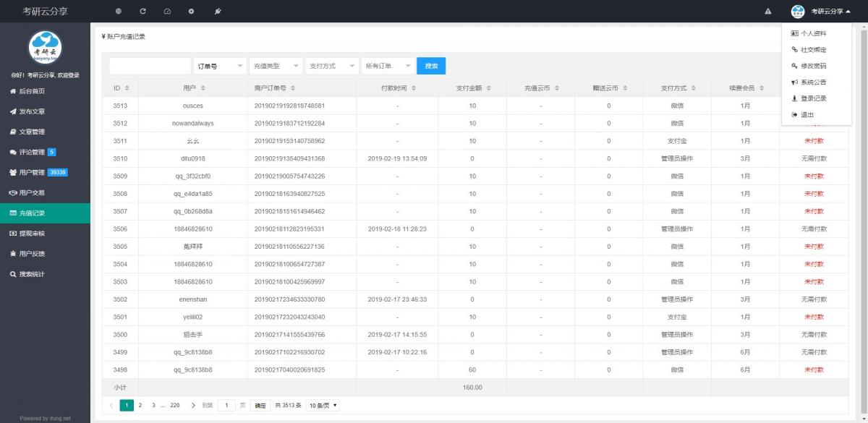
Task: Go to page 2 in pagination
Action: 140,406
